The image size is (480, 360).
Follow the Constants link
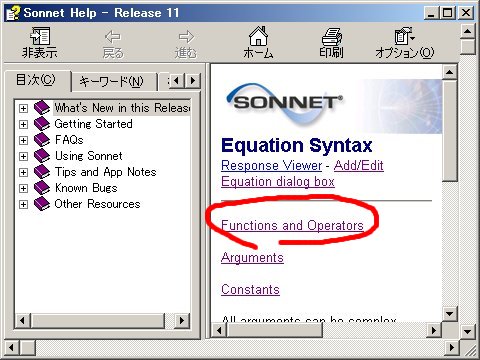(250, 290)
